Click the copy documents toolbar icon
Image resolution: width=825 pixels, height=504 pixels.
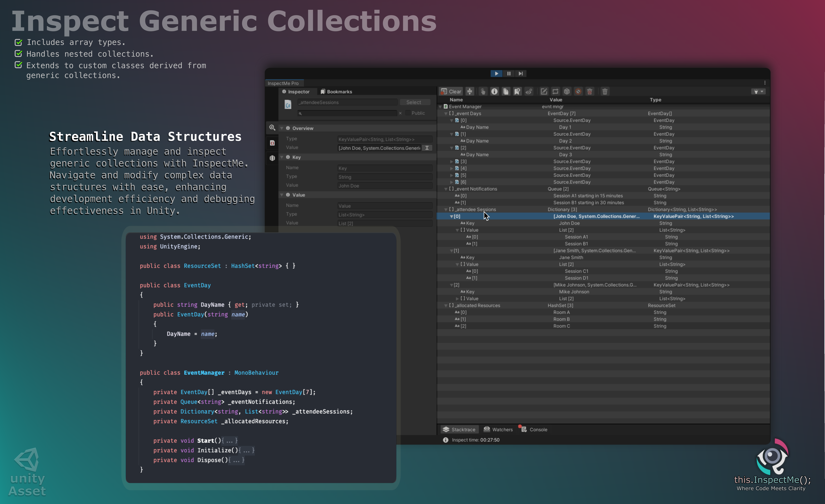tap(506, 91)
